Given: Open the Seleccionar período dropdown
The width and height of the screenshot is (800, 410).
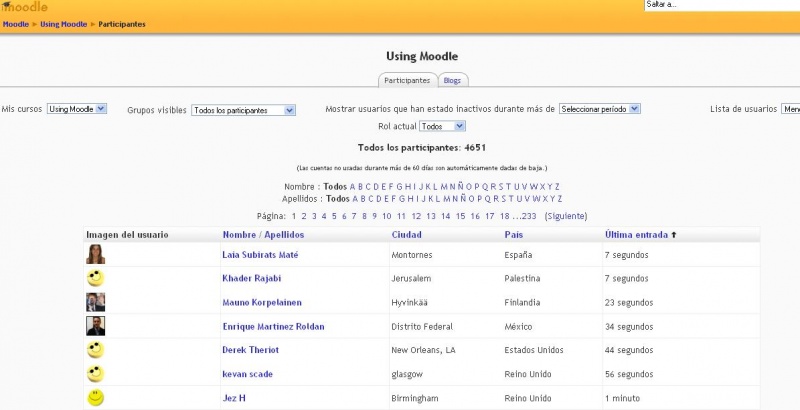Looking at the screenshot, I should tap(599, 109).
